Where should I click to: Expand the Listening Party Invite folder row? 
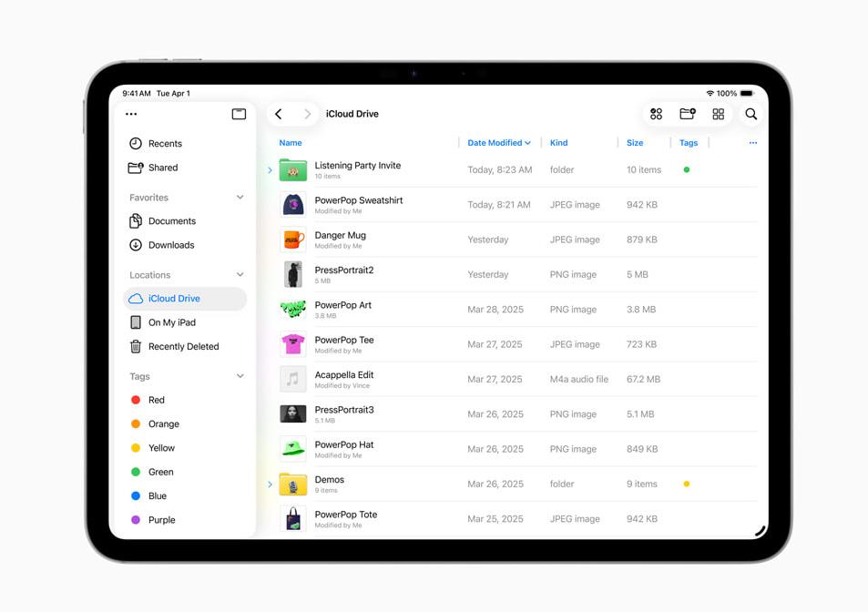271,170
